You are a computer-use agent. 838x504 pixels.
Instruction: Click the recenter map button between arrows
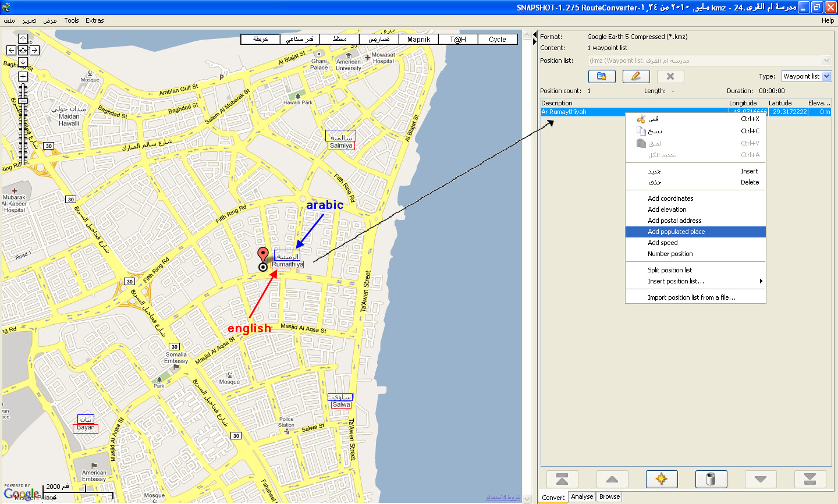[x=23, y=51]
